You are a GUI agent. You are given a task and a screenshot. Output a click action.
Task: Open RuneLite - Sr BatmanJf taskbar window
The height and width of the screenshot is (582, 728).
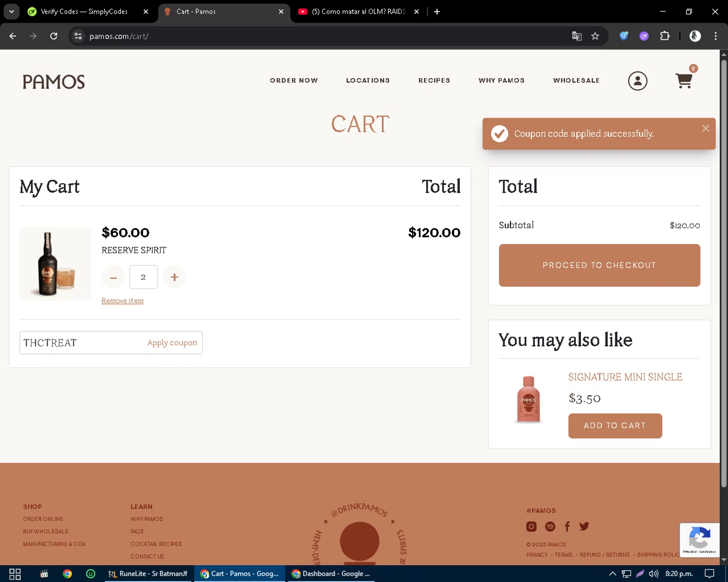(148, 574)
